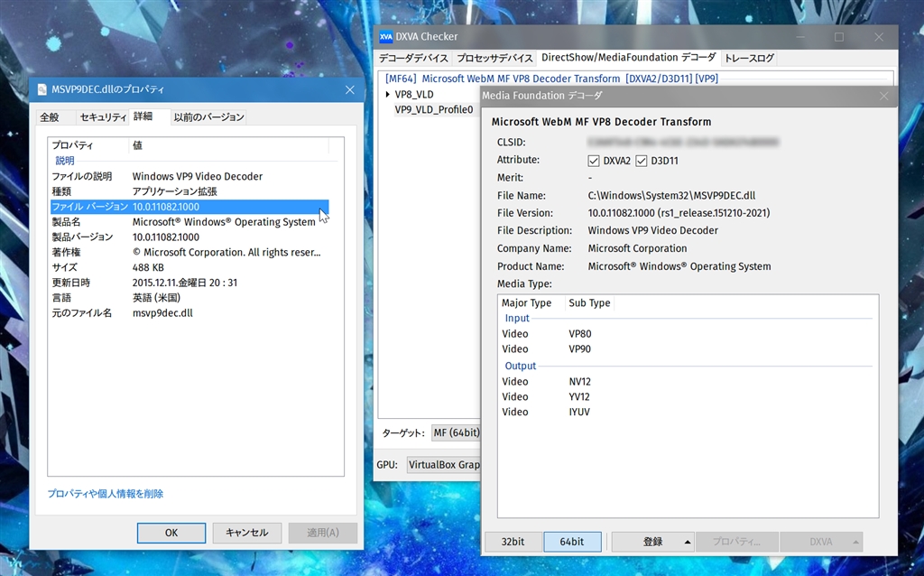The image size is (924, 576).
Task: Click the blurred CLSID value
Action: coord(684,142)
